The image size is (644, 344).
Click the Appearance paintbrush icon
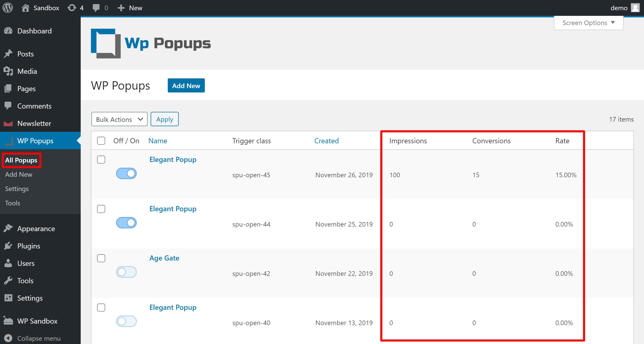[8, 229]
